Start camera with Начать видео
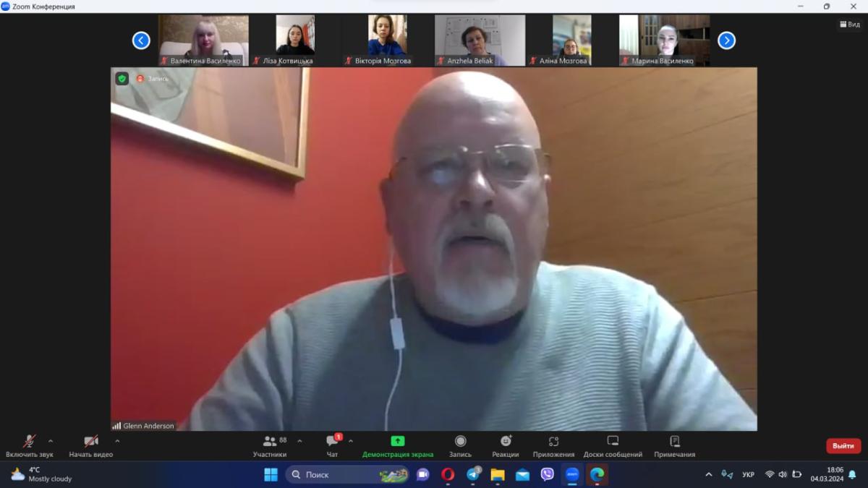Viewport: 868px width, 488px height. [x=91, y=447]
